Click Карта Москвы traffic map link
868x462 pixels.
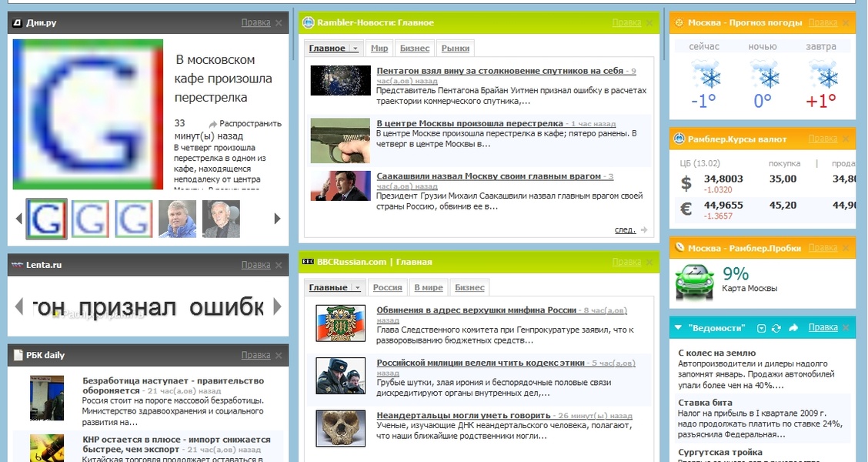[749, 288]
